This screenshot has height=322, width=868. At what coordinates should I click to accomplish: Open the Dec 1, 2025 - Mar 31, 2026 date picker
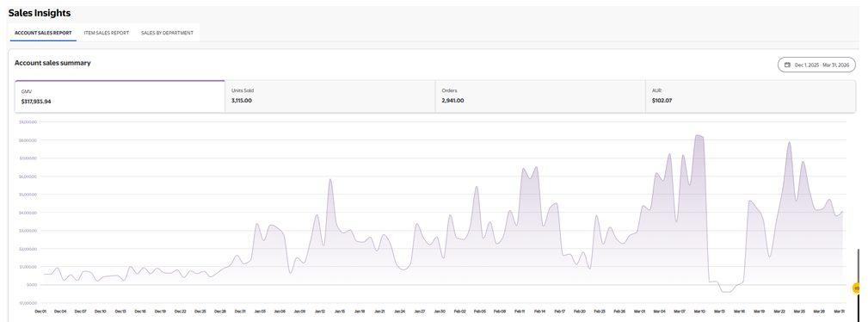pyautogui.click(x=817, y=65)
